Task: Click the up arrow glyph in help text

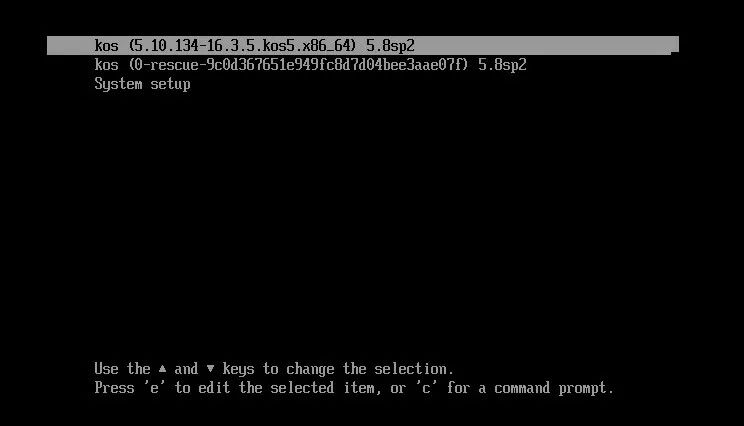Action: click(162, 368)
